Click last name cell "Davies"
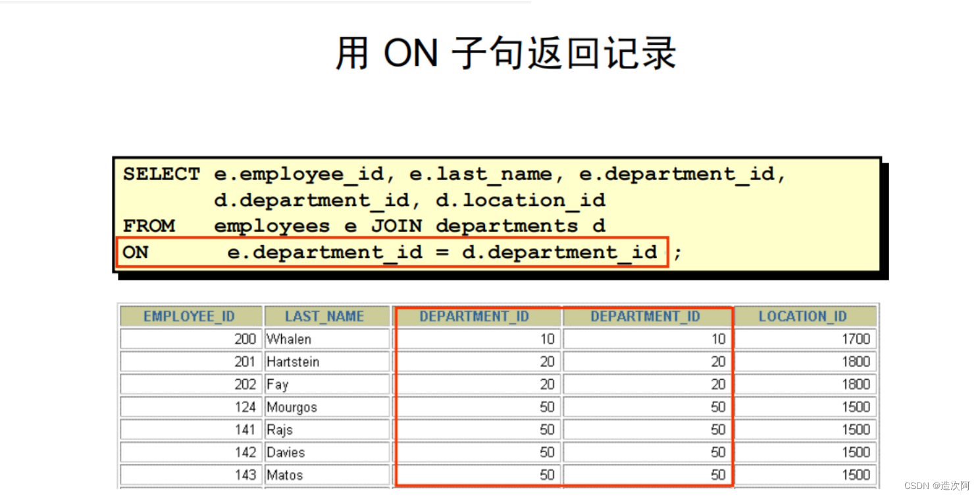The width and height of the screenshot is (980, 497). 327,452
